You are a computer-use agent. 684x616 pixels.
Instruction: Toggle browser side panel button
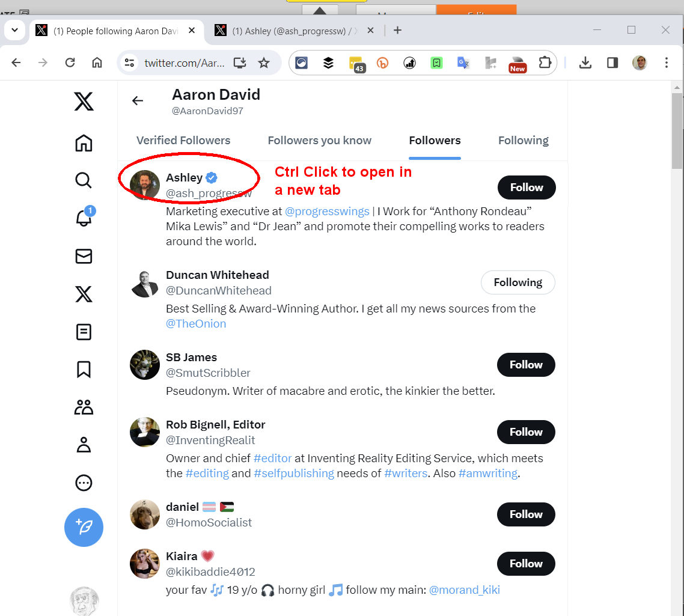point(612,63)
